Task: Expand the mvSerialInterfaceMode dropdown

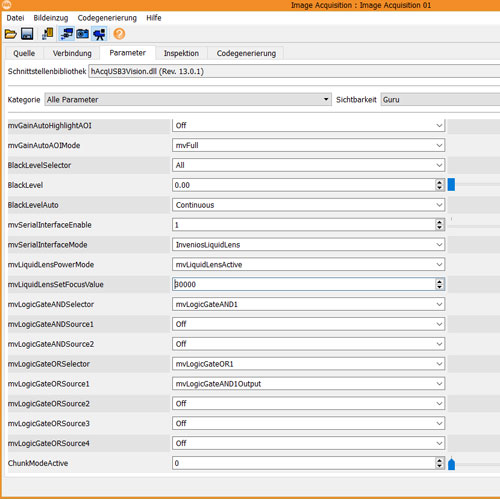Action: pyautogui.click(x=309, y=245)
